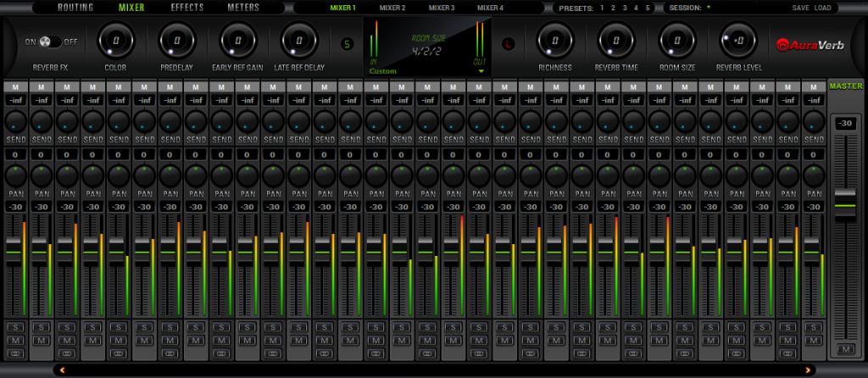The width and height of the screenshot is (868, 378).
Task: Select preset number 3
Action: coord(626,8)
